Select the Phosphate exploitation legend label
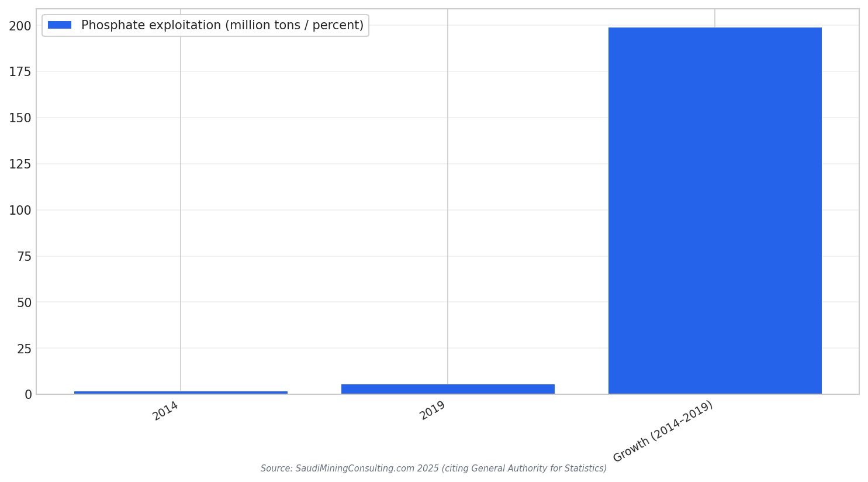 tap(222, 26)
